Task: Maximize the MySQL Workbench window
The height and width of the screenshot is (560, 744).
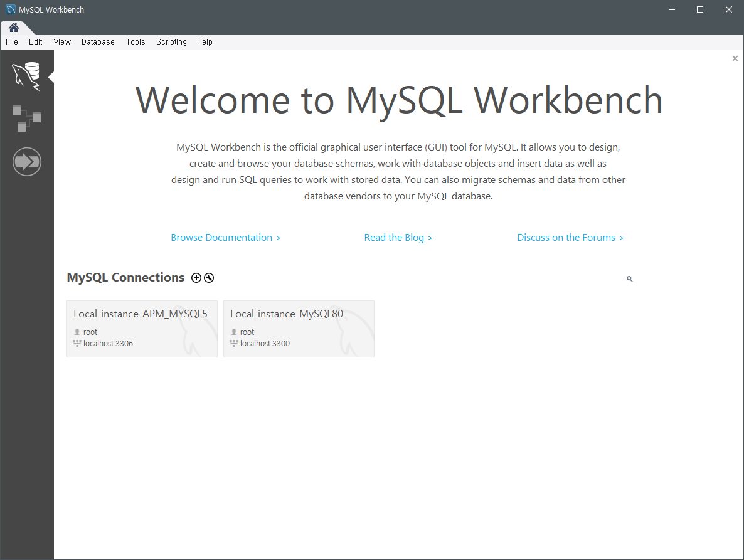Action: click(700, 9)
